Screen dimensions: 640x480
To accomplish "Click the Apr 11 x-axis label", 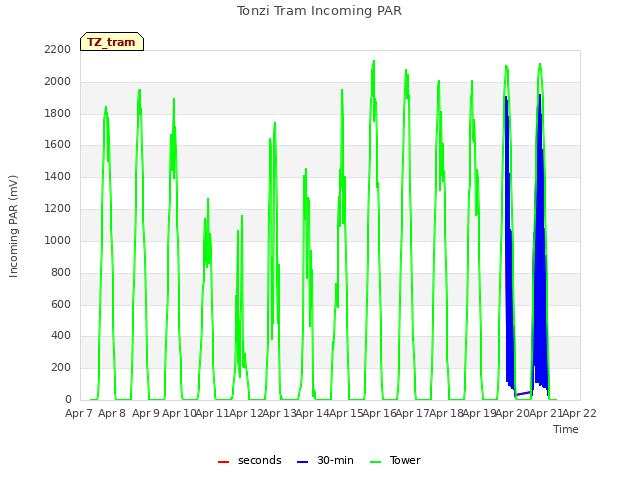I will coord(212,413).
